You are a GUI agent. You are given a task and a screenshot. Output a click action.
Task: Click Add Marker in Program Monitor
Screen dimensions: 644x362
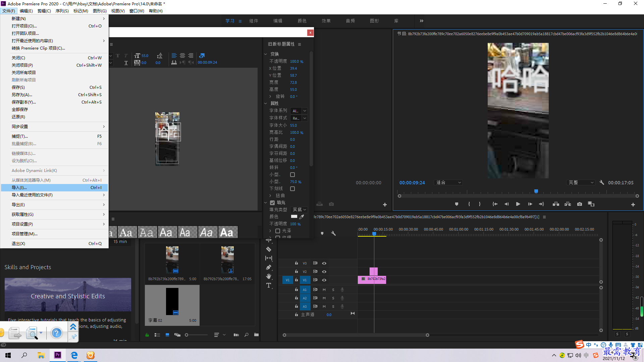click(457, 204)
